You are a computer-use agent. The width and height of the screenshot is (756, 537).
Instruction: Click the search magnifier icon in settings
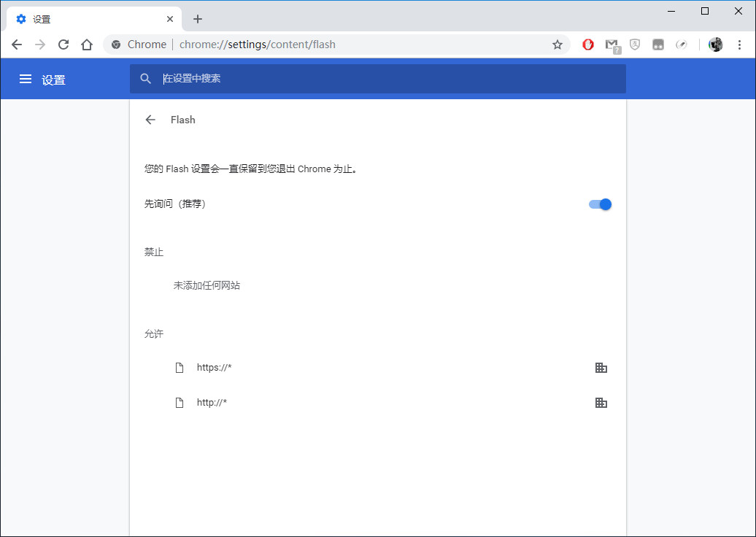145,78
